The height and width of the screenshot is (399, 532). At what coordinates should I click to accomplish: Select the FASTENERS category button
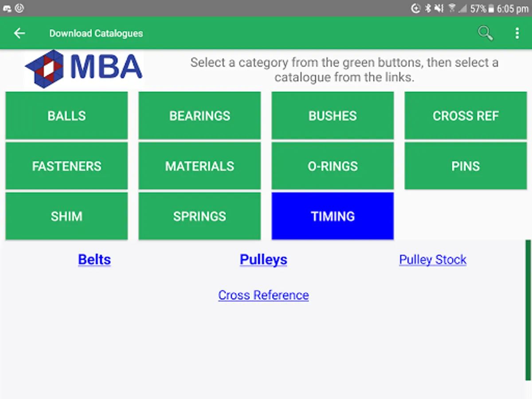[66, 166]
